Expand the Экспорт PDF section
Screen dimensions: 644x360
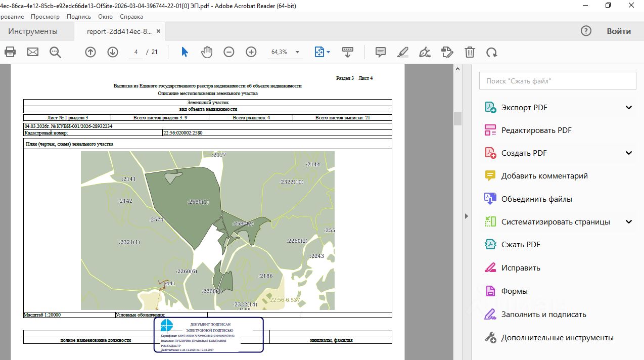tap(629, 108)
